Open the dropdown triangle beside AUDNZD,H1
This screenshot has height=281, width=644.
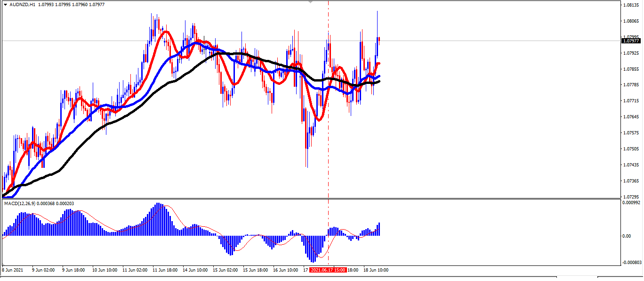pyautogui.click(x=5, y=5)
